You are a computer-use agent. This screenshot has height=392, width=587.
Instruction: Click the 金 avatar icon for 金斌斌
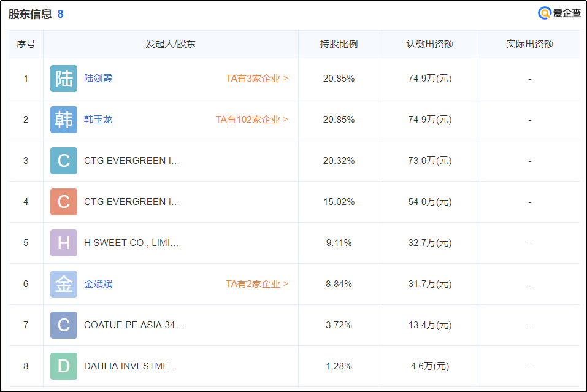[64, 284]
